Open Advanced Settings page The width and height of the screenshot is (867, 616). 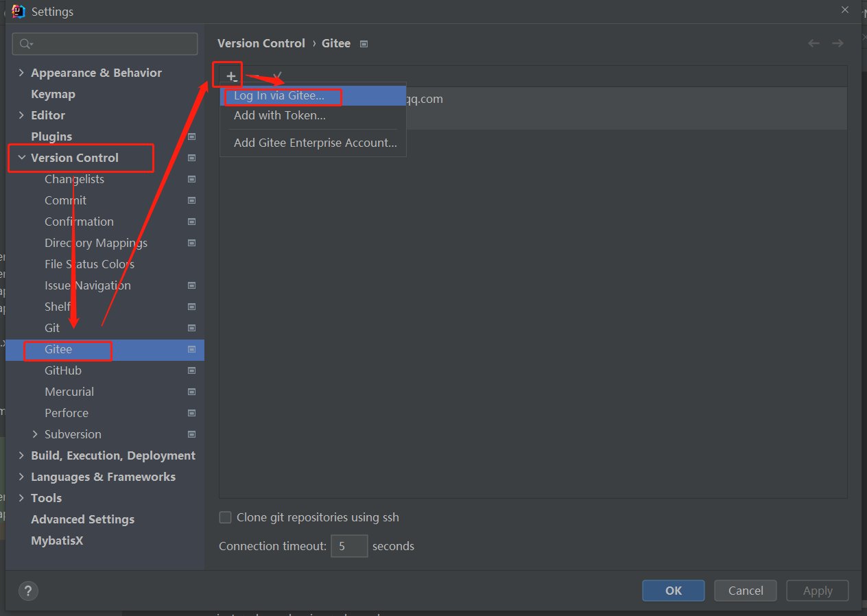pos(82,519)
